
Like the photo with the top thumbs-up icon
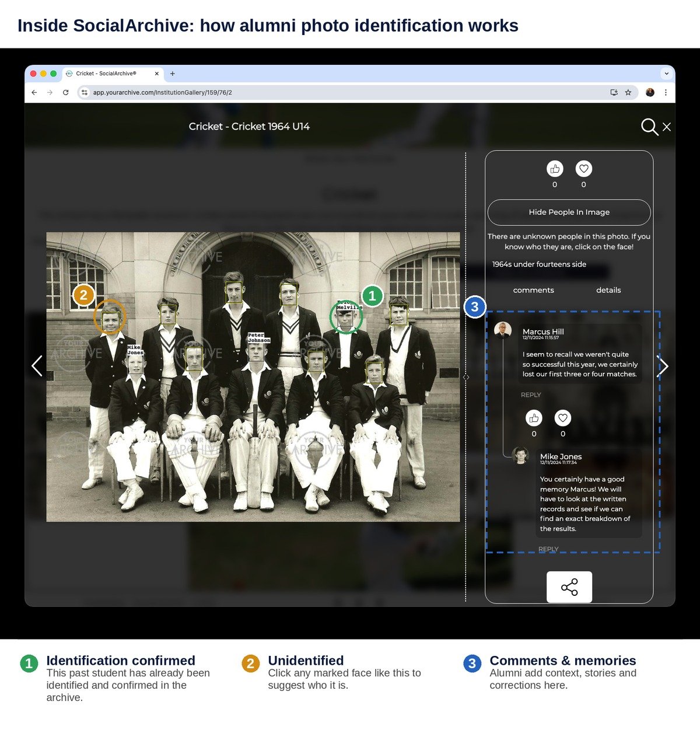[x=555, y=169]
